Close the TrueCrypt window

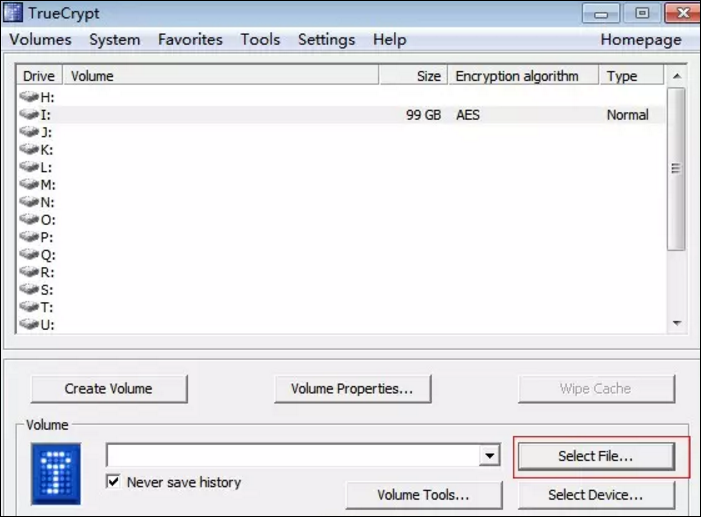pos(682,13)
